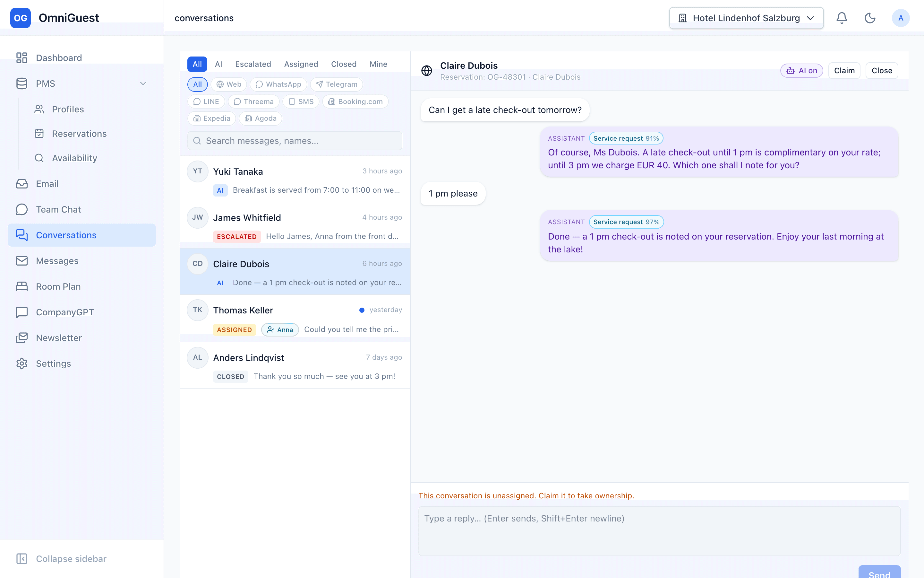This screenshot has width=924, height=578.
Task: Toggle dark mode moon icon
Action: (x=870, y=18)
